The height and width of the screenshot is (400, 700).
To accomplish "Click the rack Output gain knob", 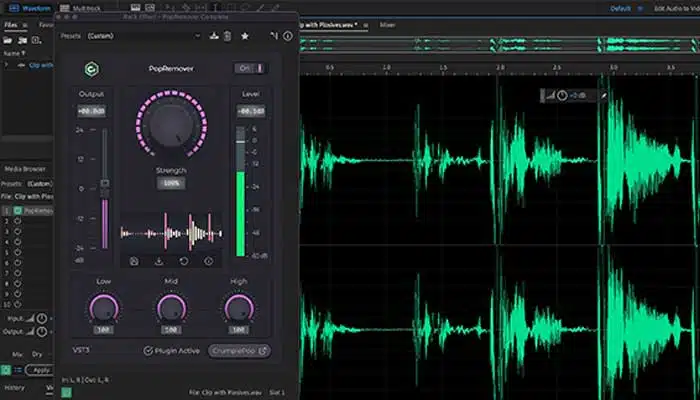I will tap(42, 332).
